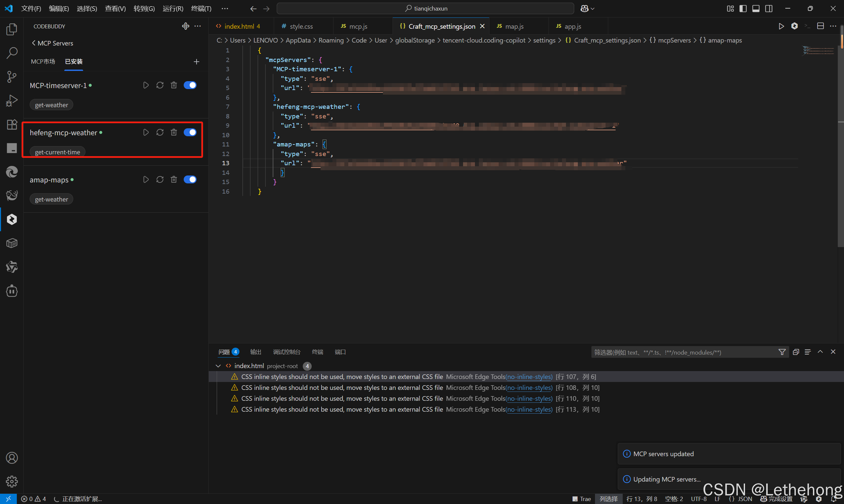Open editor more actions ellipsis
Viewport: 844px width, 504px height.
pyautogui.click(x=833, y=26)
